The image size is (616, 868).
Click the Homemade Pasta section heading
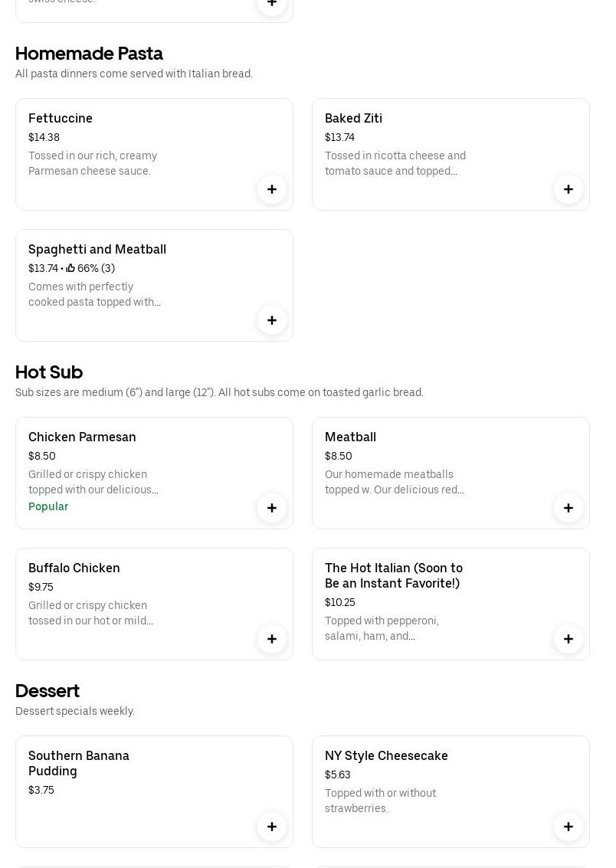(x=89, y=54)
